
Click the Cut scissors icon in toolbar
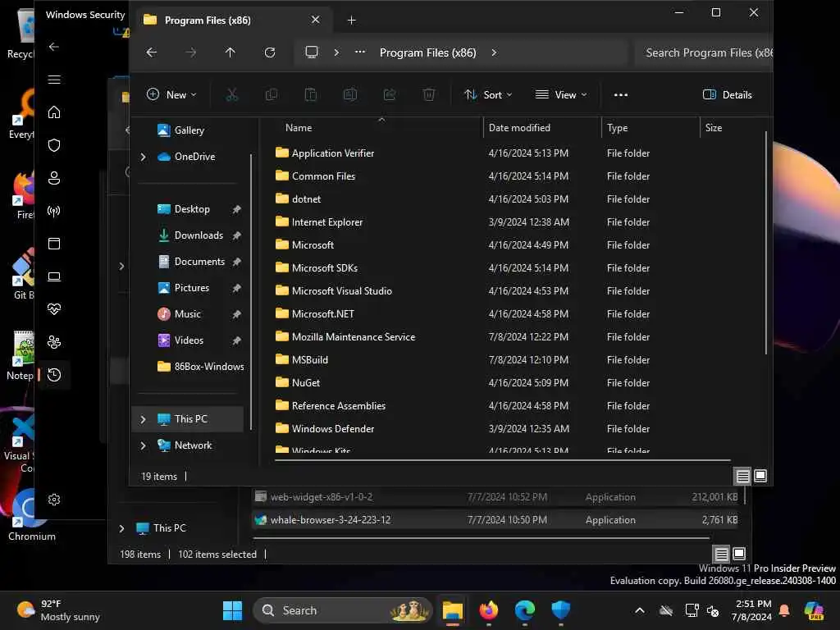click(x=231, y=95)
